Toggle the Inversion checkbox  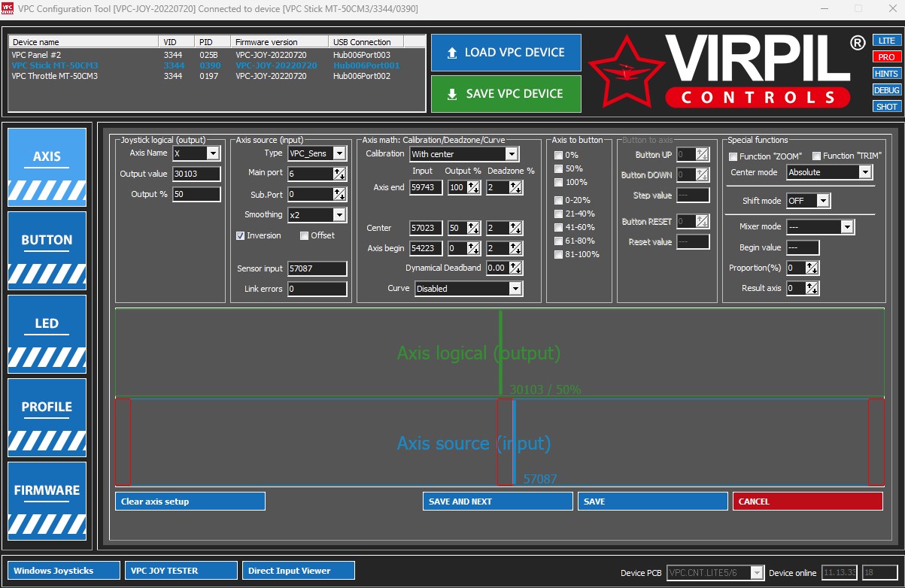(241, 235)
